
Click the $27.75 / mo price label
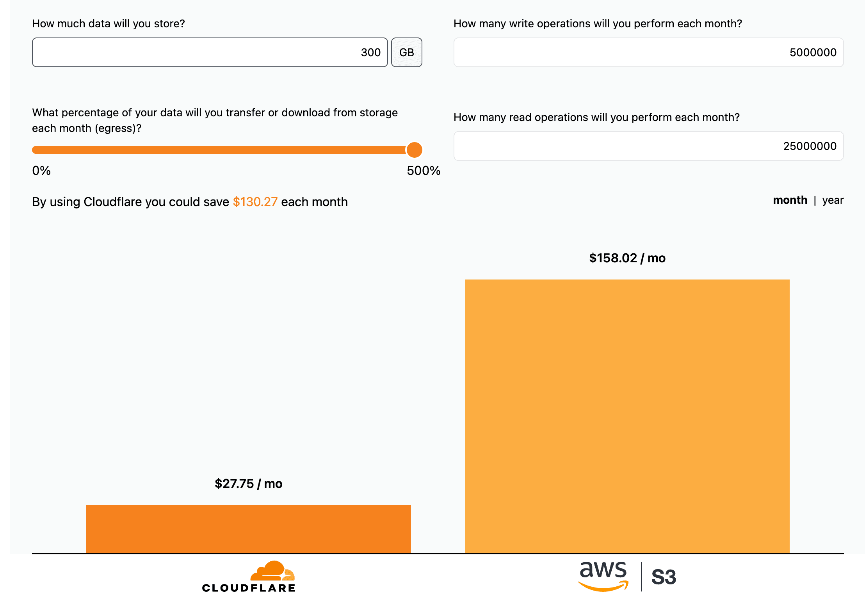tap(248, 484)
